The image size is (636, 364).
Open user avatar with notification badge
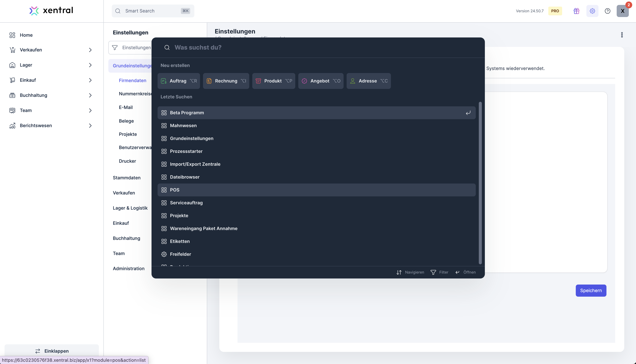(x=623, y=11)
